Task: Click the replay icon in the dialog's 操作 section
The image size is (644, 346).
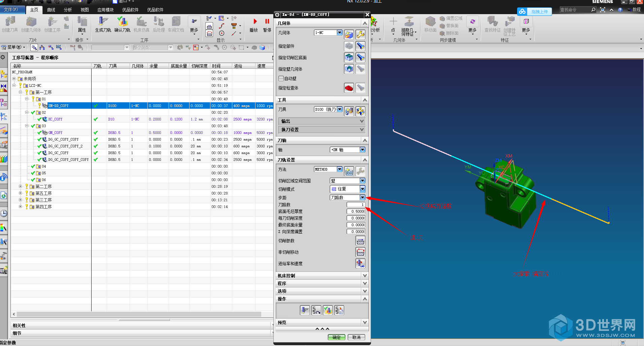Action: point(316,310)
